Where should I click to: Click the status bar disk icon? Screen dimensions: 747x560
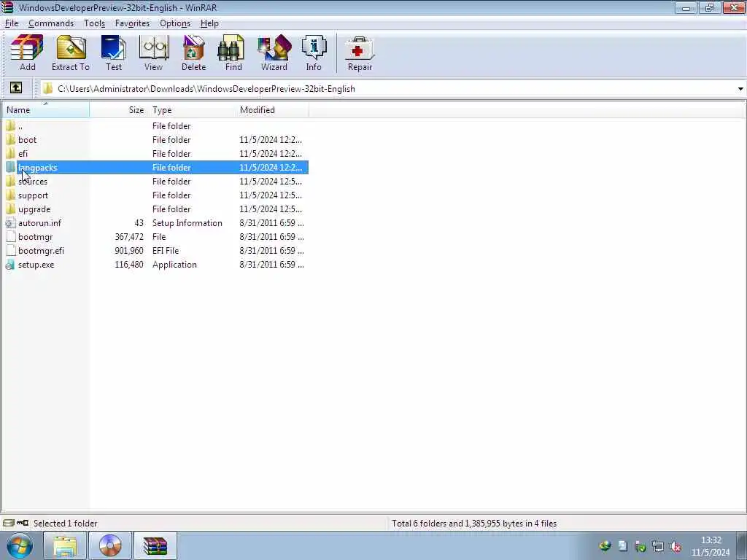pos(8,523)
